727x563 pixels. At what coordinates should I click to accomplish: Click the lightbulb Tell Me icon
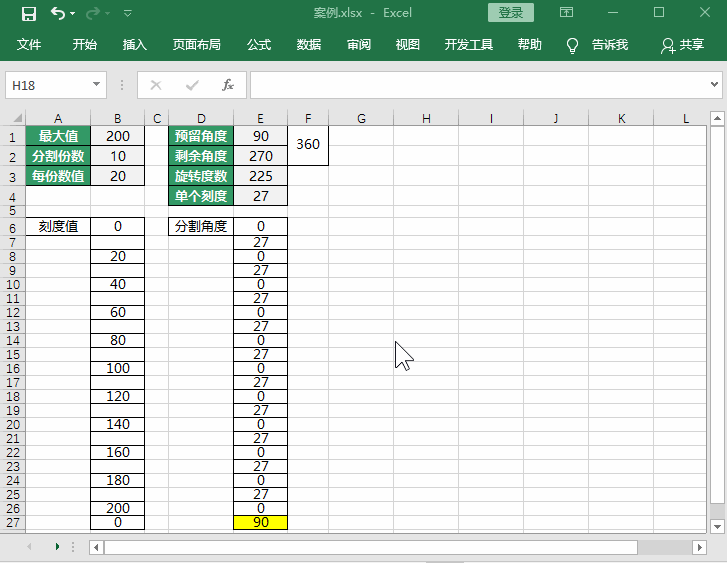pyautogui.click(x=573, y=45)
